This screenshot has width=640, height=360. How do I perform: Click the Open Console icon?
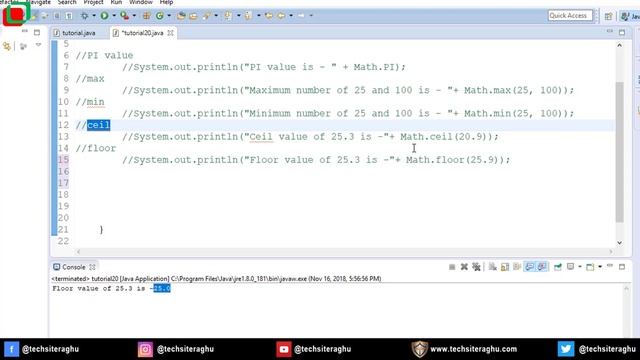[x=590, y=267]
